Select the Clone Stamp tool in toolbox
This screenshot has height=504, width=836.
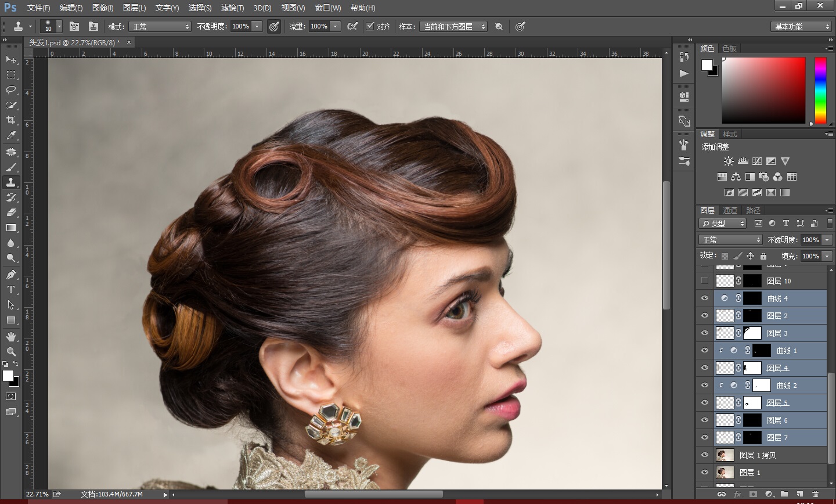pos(11,182)
